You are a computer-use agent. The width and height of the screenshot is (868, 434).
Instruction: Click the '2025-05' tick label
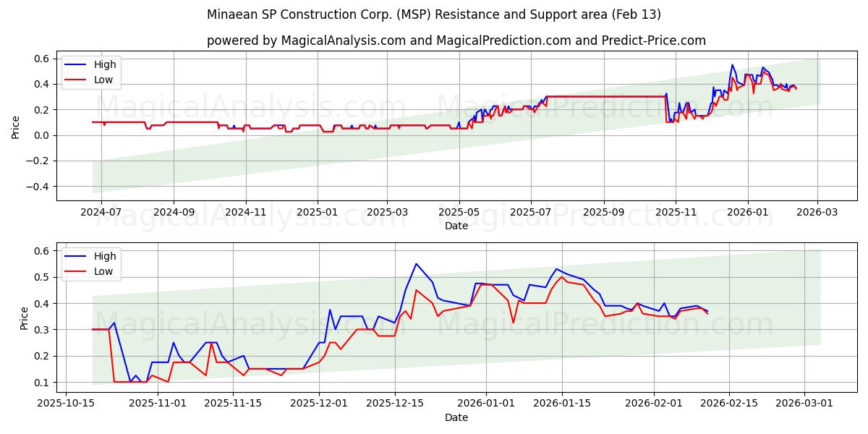[x=459, y=212]
